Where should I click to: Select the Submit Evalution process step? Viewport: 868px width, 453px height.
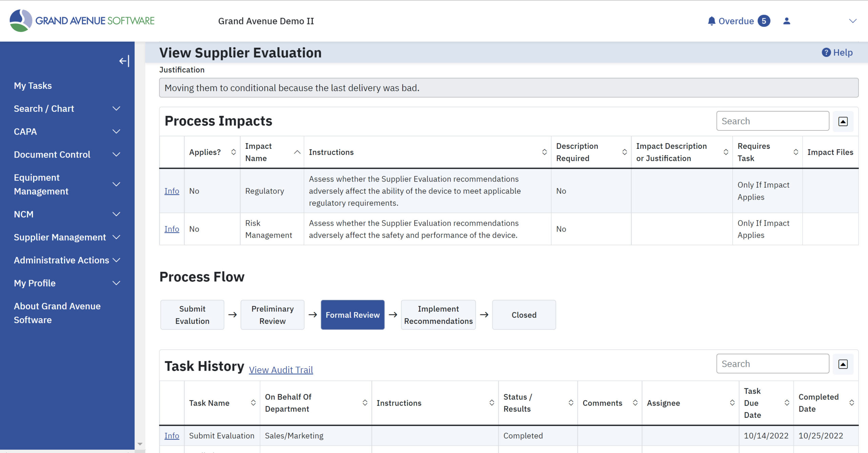192,315
